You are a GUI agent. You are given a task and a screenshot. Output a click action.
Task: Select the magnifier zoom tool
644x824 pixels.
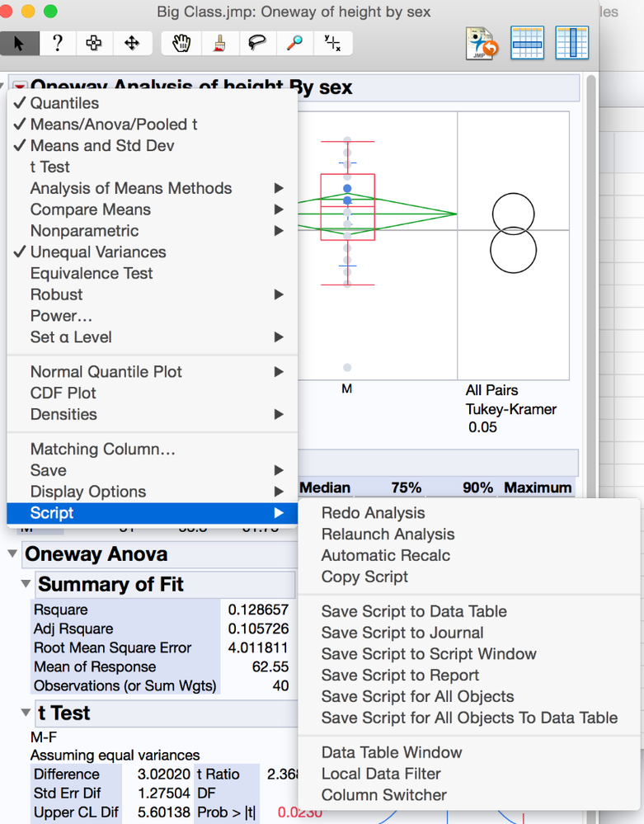pyautogui.click(x=294, y=43)
